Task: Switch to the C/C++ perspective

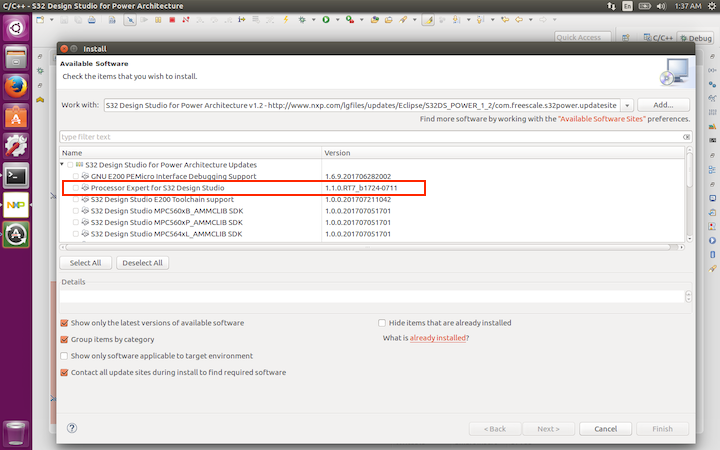Action: 658,38
